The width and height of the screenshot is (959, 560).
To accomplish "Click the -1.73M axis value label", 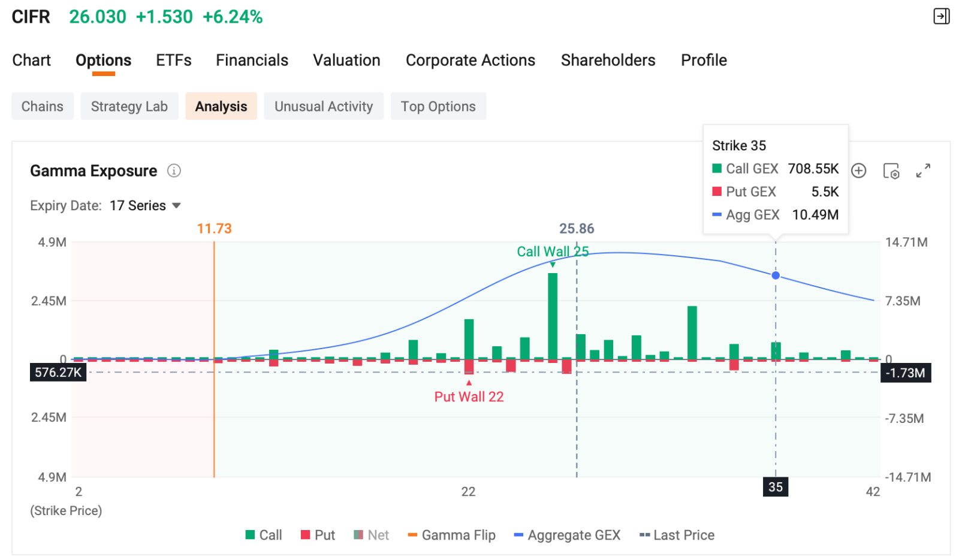I will [x=906, y=373].
